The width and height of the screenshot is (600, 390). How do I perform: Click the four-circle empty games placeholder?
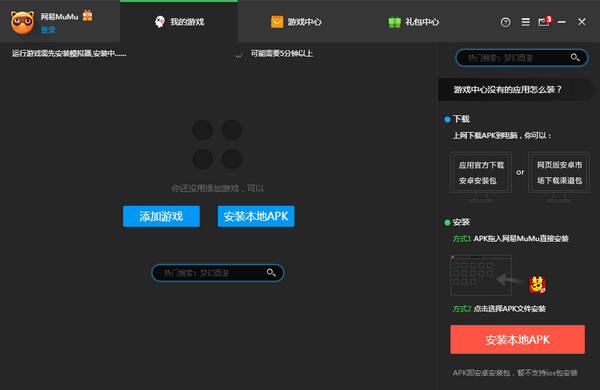217,145
